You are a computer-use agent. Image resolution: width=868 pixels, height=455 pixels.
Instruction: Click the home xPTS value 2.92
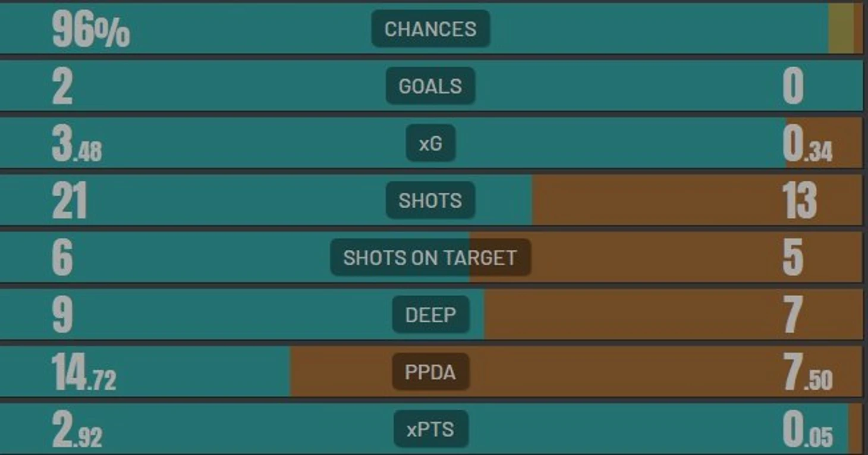77,430
